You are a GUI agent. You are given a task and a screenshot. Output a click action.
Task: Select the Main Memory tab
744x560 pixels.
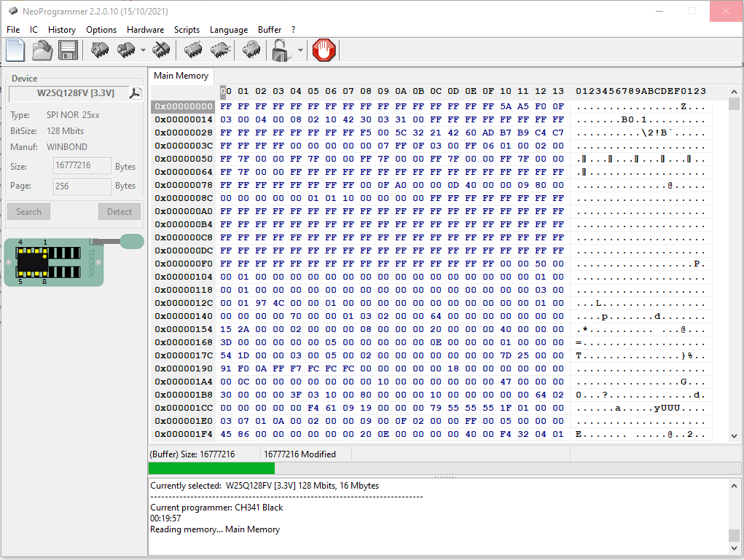(181, 76)
